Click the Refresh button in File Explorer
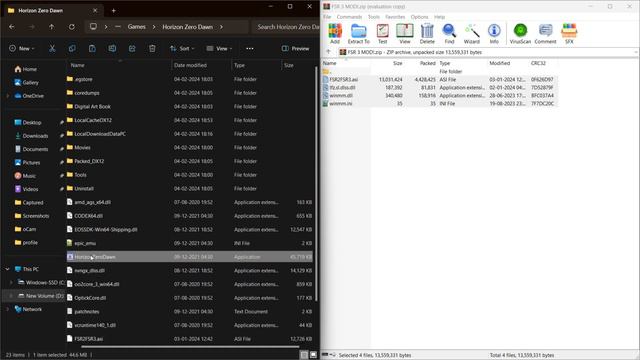The image size is (640, 360). (x=71, y=27)
